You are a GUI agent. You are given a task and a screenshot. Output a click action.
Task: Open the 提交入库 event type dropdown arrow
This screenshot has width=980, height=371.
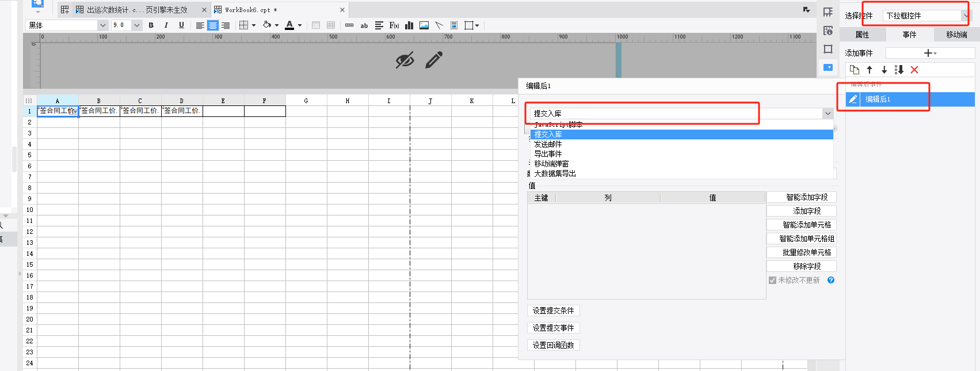click(x=828, y=113)
